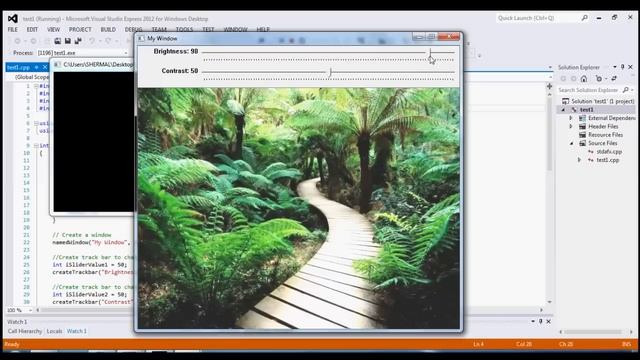Viewport: 640px width, 360px height.
Task: Pin the test1.cpp editor tab
Action: [x=37, y=67]
